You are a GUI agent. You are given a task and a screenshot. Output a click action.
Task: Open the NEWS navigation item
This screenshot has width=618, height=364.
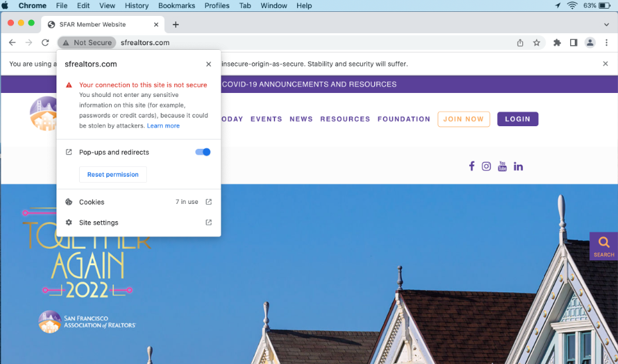click(301, 119)
